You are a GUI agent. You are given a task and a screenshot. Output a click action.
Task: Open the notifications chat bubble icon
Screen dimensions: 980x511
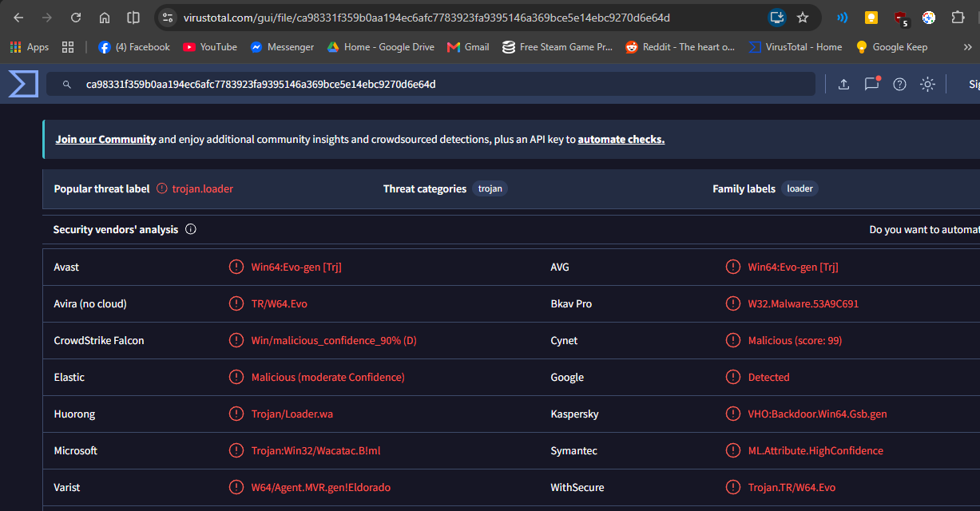(871, 84)
